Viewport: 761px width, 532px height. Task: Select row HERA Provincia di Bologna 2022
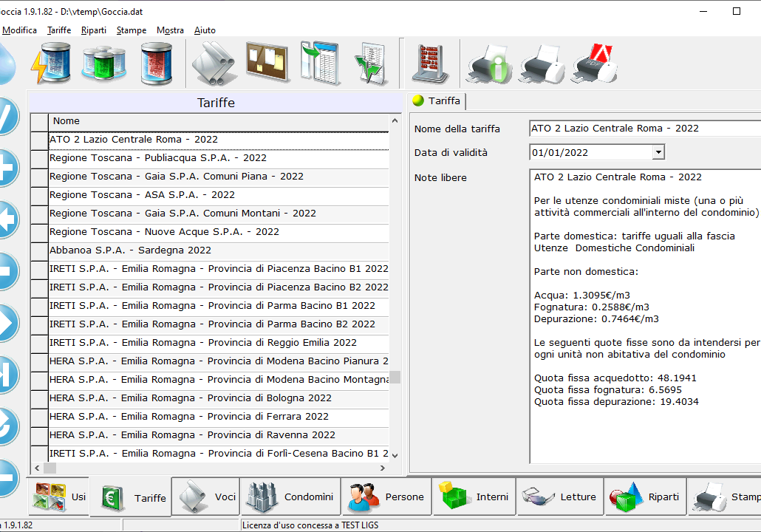pos(219,398)
